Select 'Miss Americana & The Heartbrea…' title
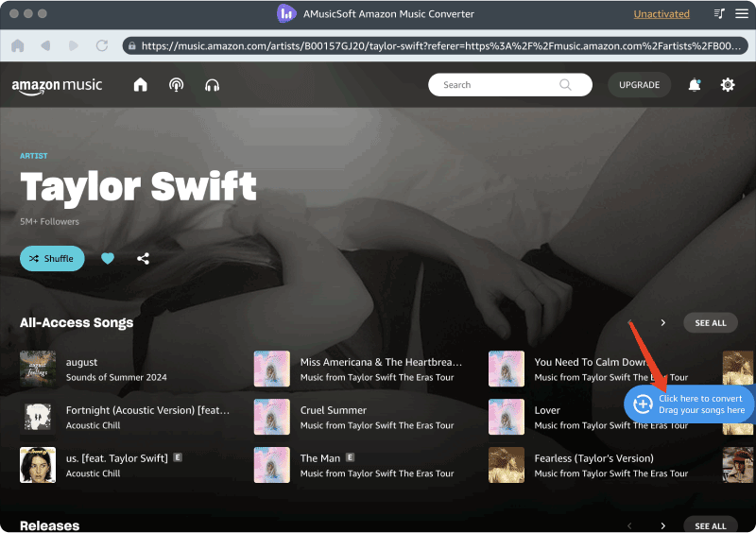Viewport: 756px width, 533px height. click(381, 362)
